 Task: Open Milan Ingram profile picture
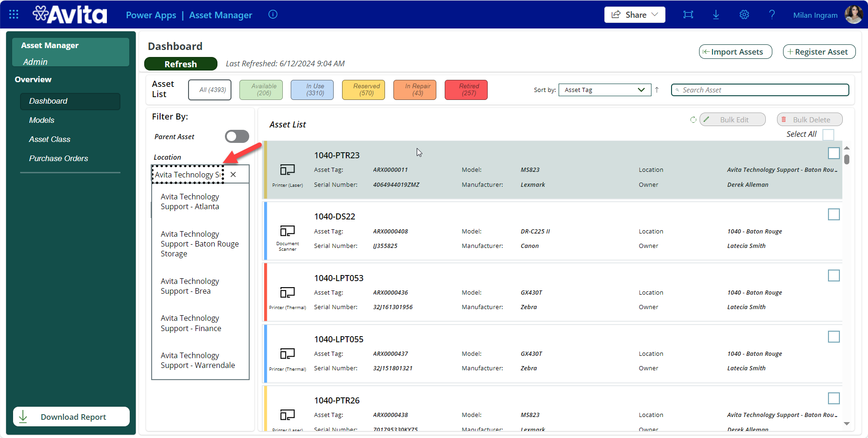[854, 14]
